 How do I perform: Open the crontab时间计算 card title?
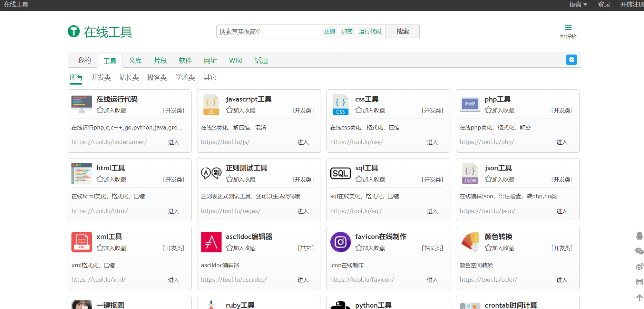click(x=511, y=305)
